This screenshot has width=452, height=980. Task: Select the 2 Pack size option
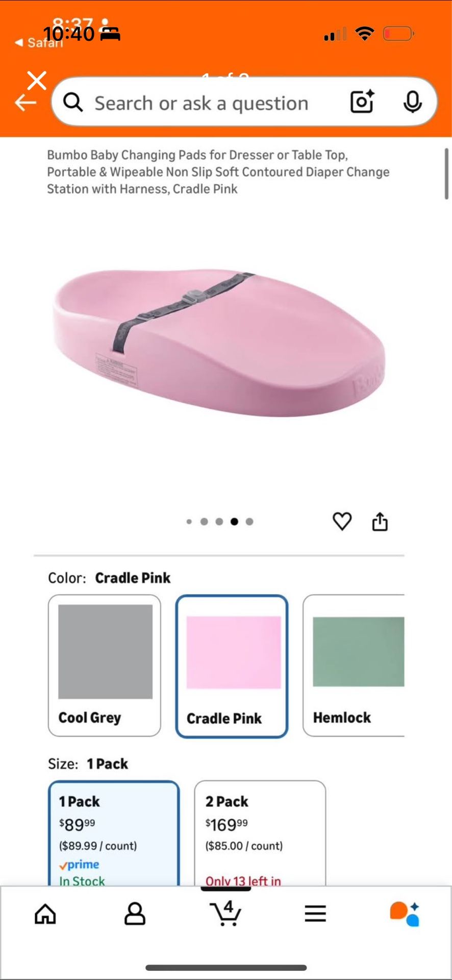(260, 833)
